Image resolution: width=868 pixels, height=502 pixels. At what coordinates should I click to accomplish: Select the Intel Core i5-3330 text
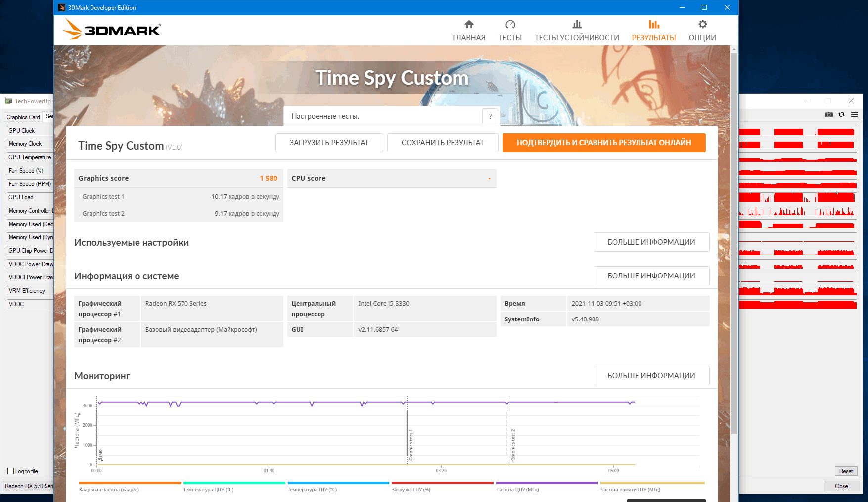[x=384, y=304]
